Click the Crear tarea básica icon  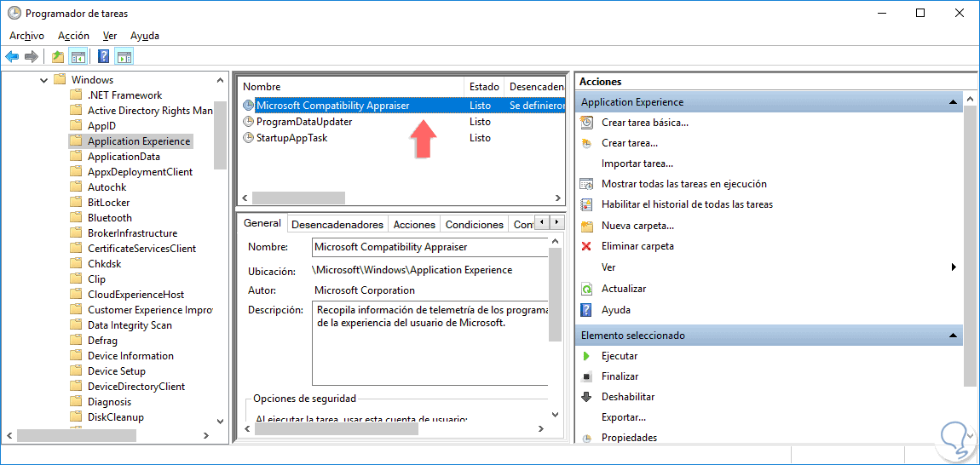click(586, 123)
